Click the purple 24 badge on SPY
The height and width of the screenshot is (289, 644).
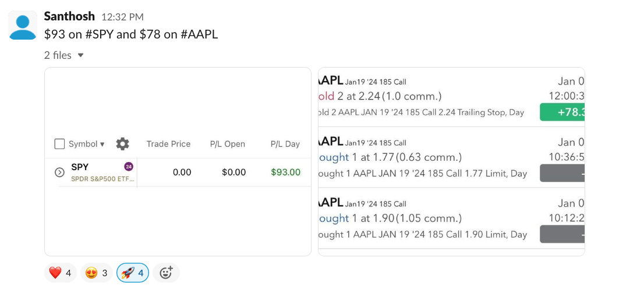click(x=129, y=167)
